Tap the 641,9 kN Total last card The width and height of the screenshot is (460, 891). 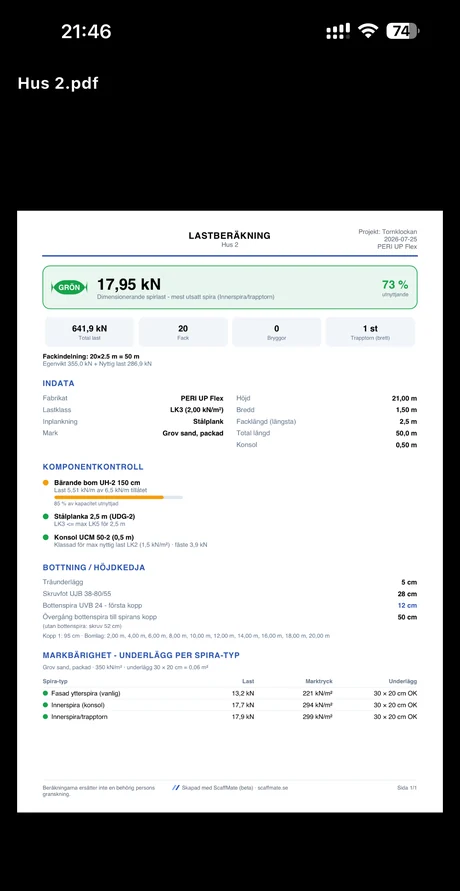tap(89, 332)
